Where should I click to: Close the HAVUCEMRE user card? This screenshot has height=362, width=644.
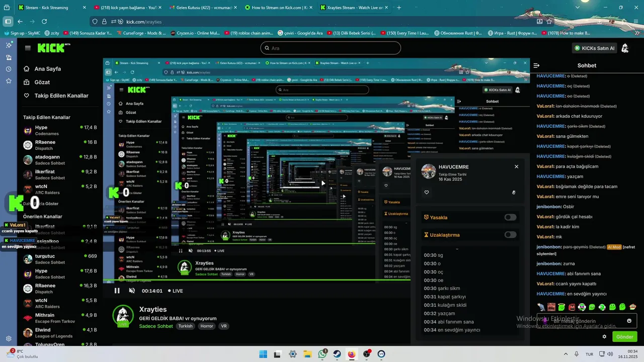(516, 166)
